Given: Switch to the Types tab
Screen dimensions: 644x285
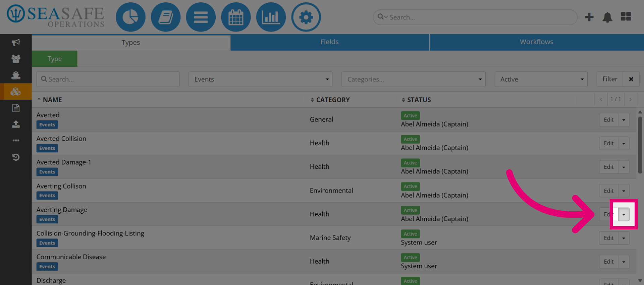Looking at the screenshot, I should 131,43.
